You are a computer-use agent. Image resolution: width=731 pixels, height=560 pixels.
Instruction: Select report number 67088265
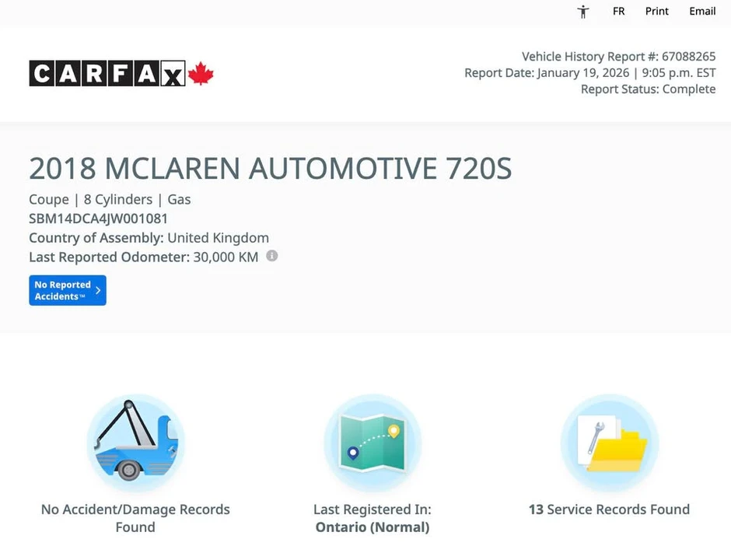[x=688, y=57]
